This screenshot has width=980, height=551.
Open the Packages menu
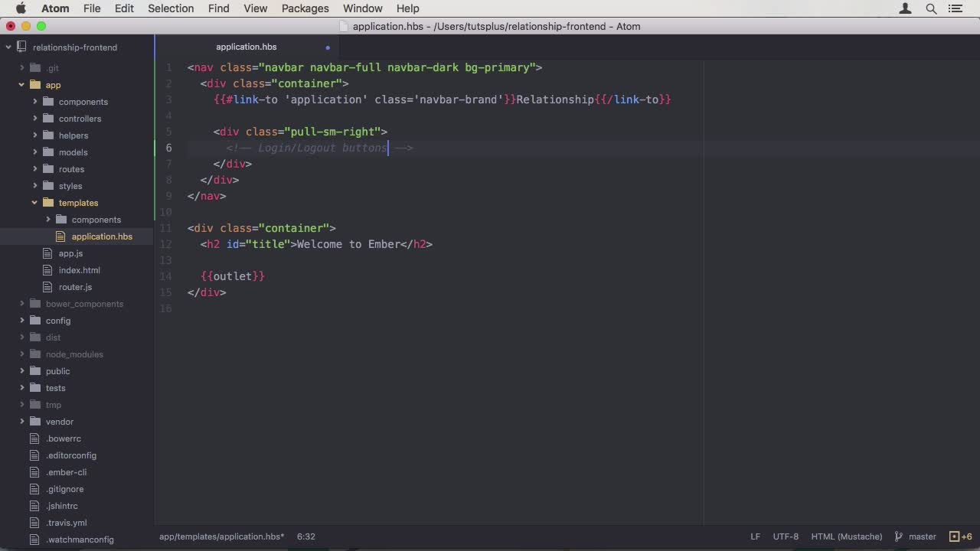pos(305,8)
